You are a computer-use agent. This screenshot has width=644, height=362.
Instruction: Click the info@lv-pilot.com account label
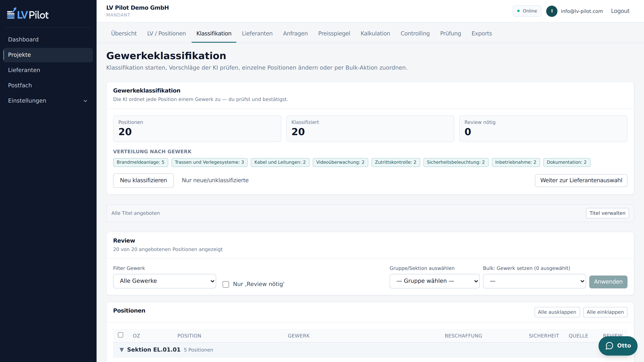[x=581, y=11]
